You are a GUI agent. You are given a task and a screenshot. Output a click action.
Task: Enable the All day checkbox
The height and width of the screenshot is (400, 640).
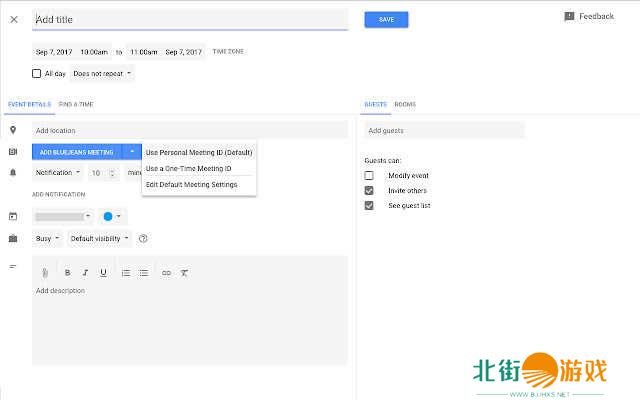[37, 73]
